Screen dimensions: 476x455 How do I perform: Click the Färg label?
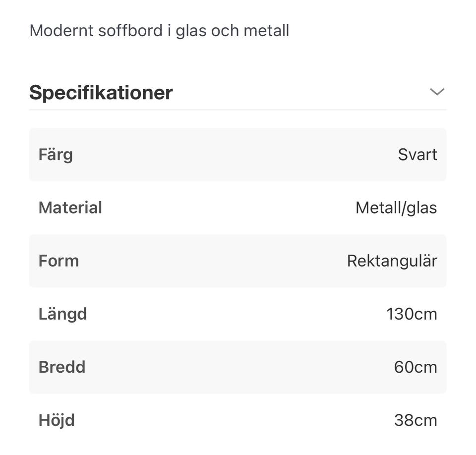point(56,155)
